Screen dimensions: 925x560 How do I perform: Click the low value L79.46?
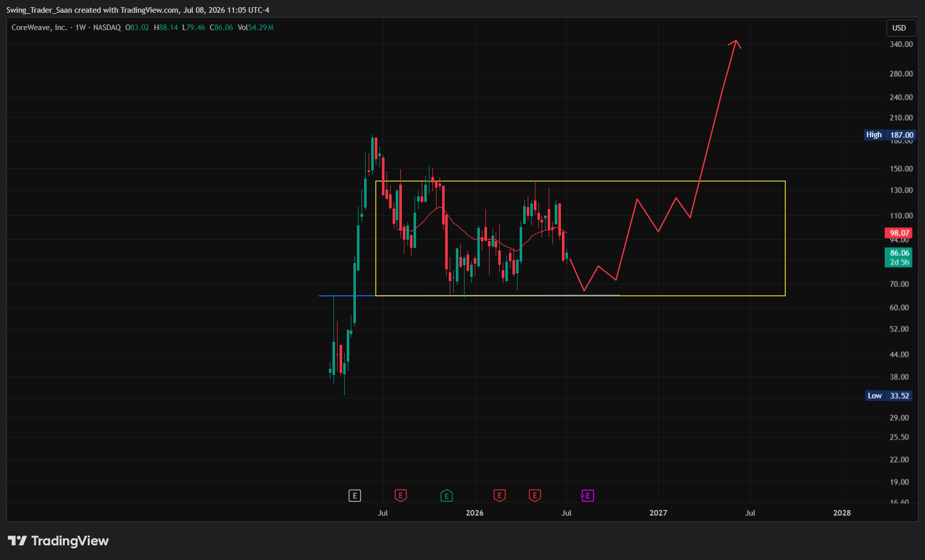point(194,28)
